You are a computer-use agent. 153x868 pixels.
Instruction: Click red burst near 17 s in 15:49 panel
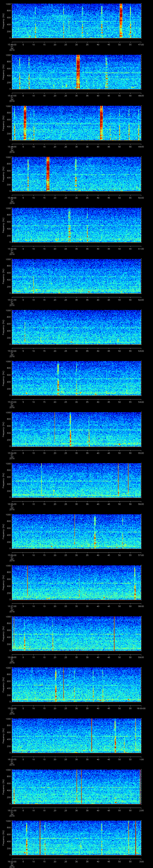(x=48, y=174)
